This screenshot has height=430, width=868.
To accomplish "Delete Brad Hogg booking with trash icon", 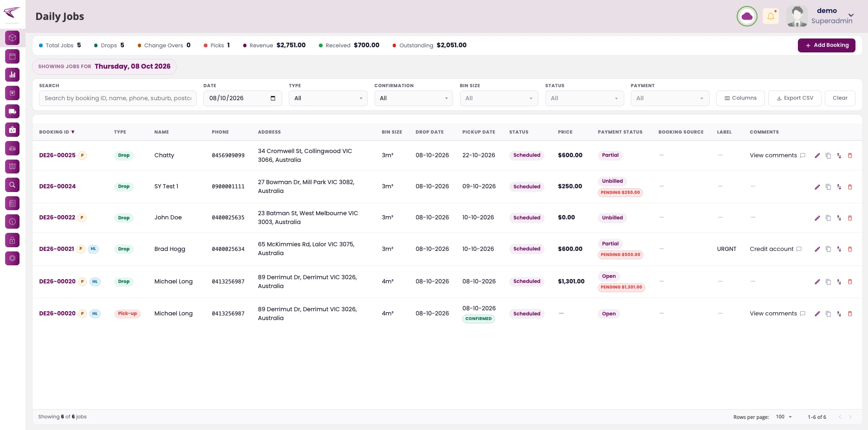I will tap(850, 249).
